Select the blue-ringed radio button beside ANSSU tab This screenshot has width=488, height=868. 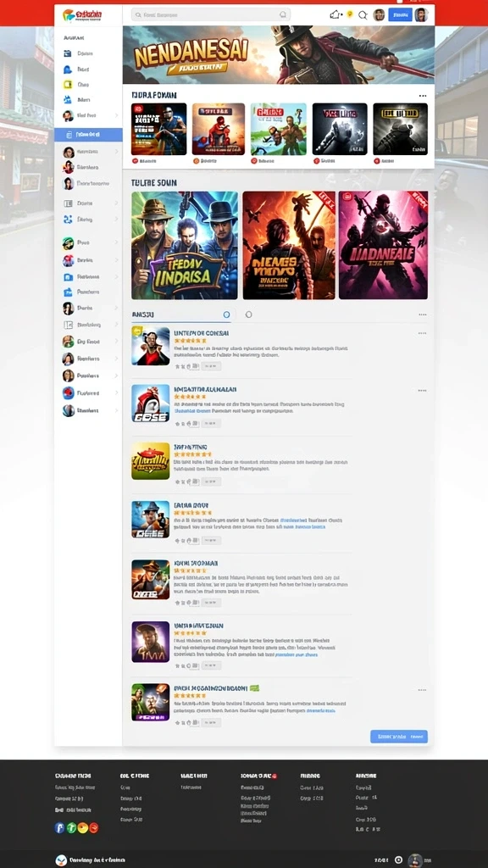click(x=226, y=314)
